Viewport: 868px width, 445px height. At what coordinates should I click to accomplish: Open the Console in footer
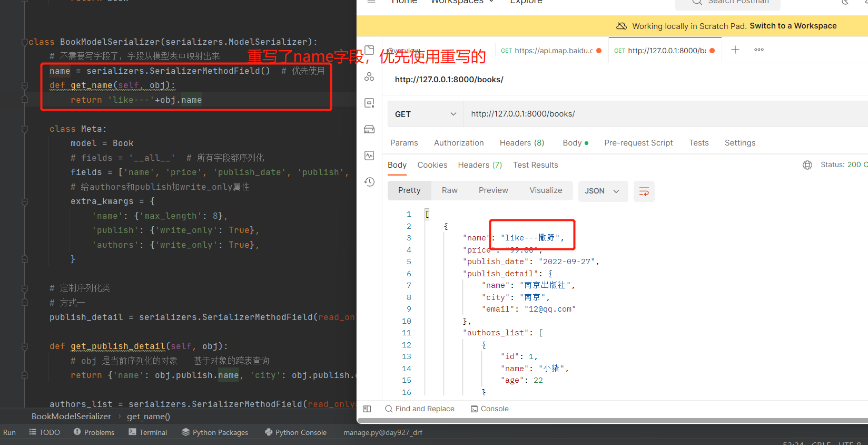489,409
